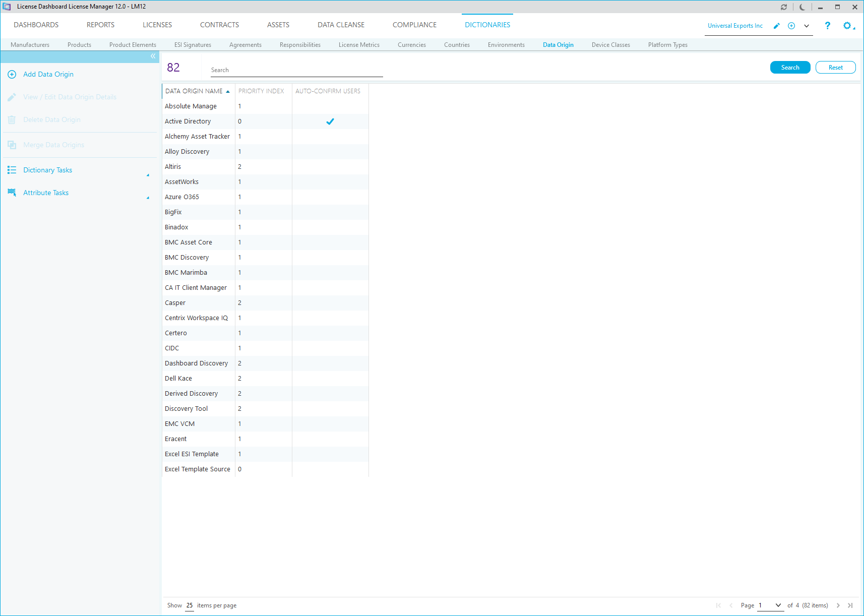Image resolution: width=864 pixels, height=616 pixels.
Task: Go to the previous page arrow
Action: (x=731, y=605)
